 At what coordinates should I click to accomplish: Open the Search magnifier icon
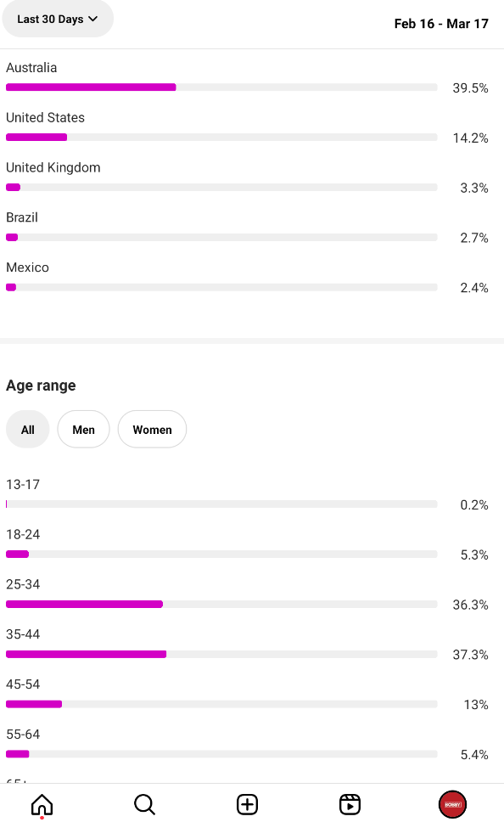[144, 805]
